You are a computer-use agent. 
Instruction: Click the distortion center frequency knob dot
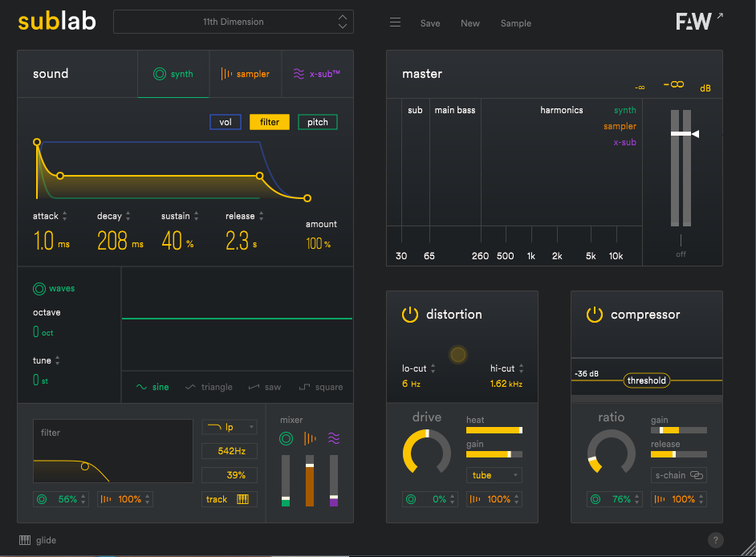(x=458, y=355)
